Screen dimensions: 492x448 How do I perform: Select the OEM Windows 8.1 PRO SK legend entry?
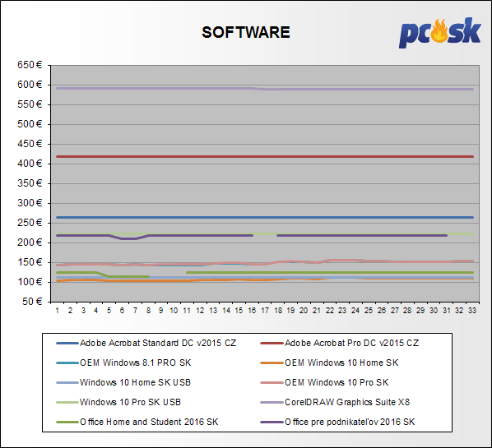123,363
